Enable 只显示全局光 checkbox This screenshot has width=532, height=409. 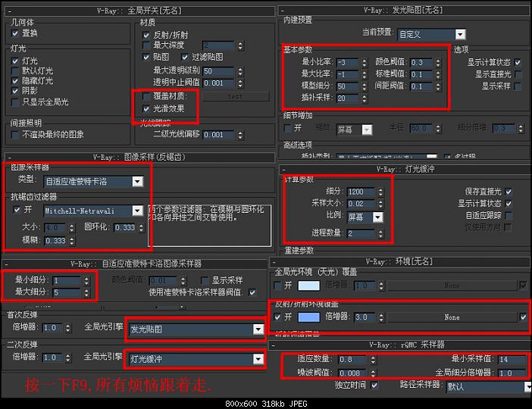click(x=15, y=101)
